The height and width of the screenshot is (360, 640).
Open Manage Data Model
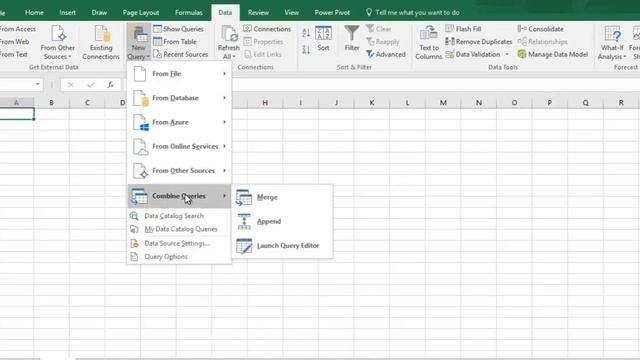coord(553,54)
